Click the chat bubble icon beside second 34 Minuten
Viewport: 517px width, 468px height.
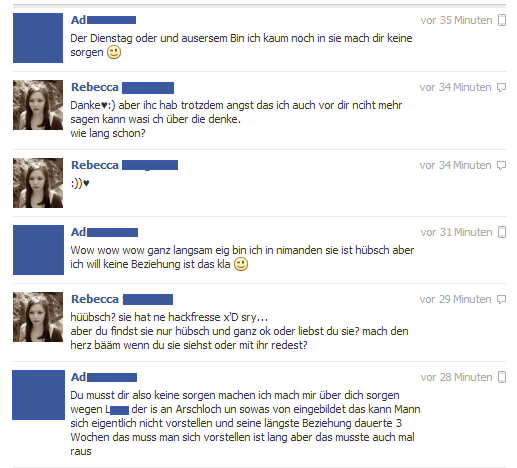click(x=501, y=165)
